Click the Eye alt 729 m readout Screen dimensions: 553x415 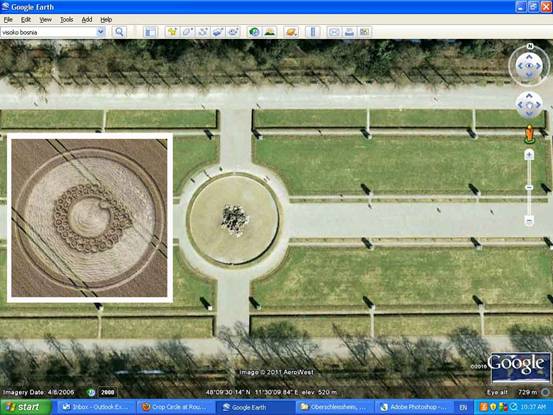point(512,392)
